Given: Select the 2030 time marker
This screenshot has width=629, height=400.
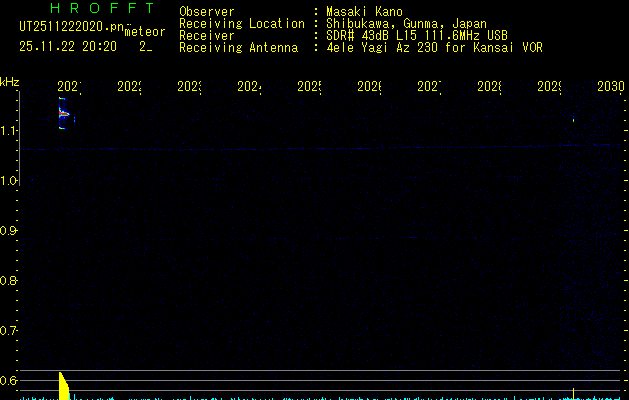Looking at the screenshot, I should coord(610,88).
